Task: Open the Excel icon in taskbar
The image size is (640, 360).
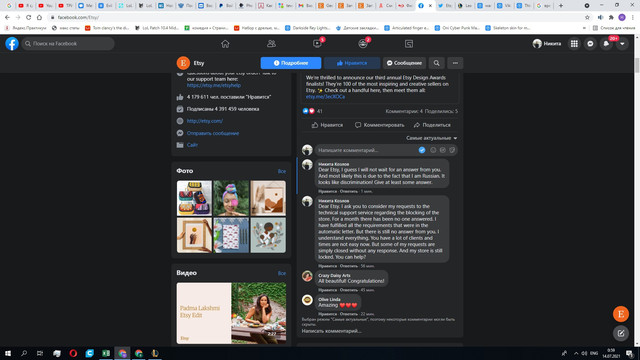Action: coord(106,353)
